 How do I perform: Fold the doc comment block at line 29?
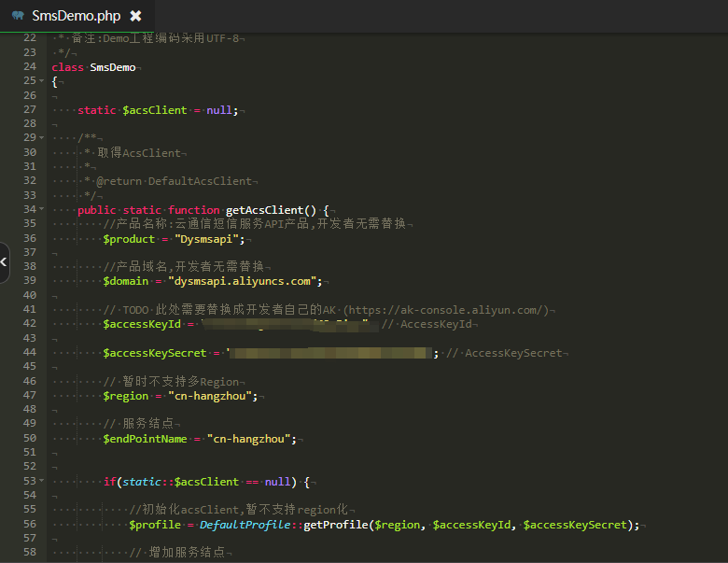[41, 138]
